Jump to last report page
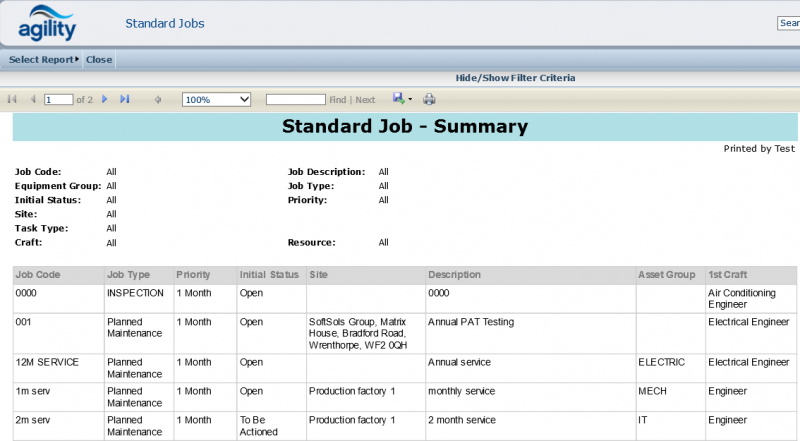 pyautogui.click(x=125, y=99)
